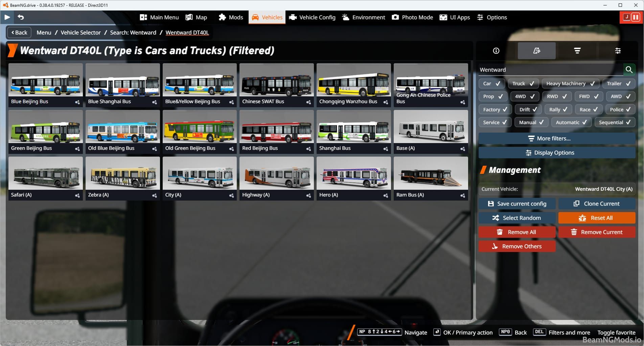The width and height of the screenshot is (644, 346).
Task: Click the undo arrow next to play
Action: [20, 17]
